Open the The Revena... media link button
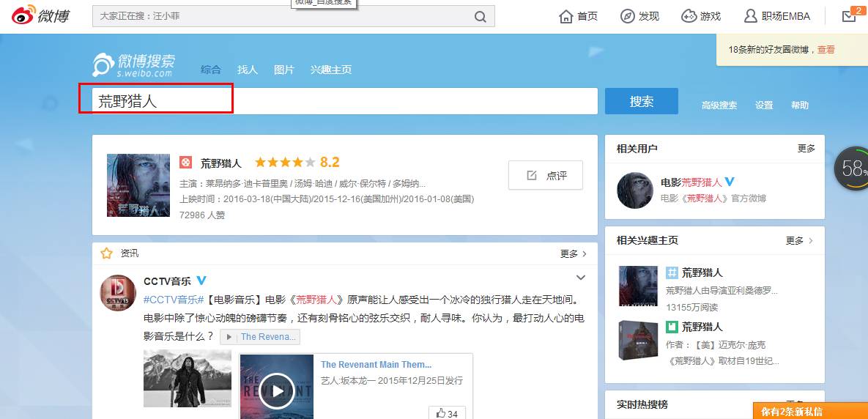Viewport: 868px width, 419px height. [x=260, y=336]
